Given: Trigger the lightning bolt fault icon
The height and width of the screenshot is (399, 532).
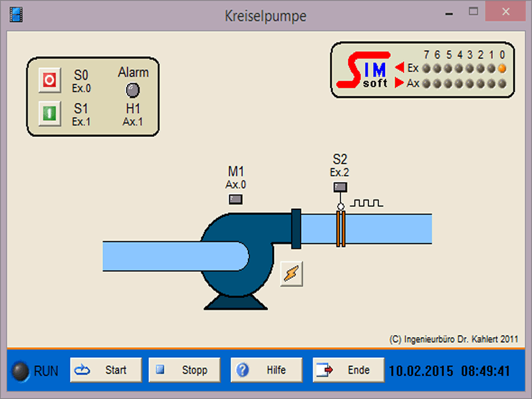Looking at the screenshot, I should click(292, 273).
